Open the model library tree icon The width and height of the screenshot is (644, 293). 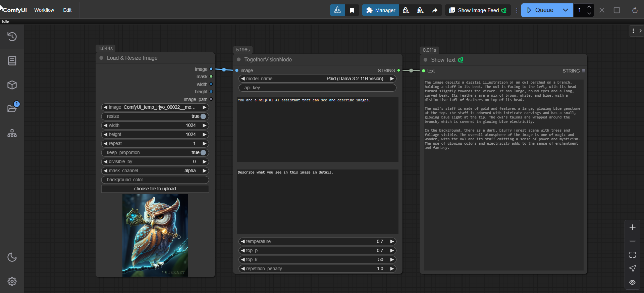point(12,134)
